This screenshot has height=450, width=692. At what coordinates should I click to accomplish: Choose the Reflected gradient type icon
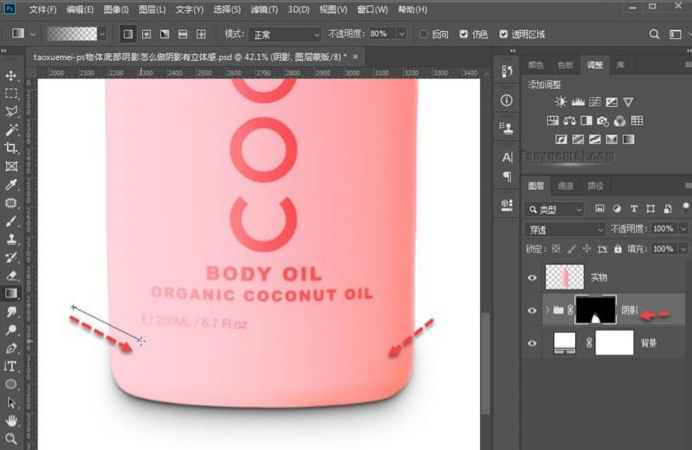(x=183, y=34)
